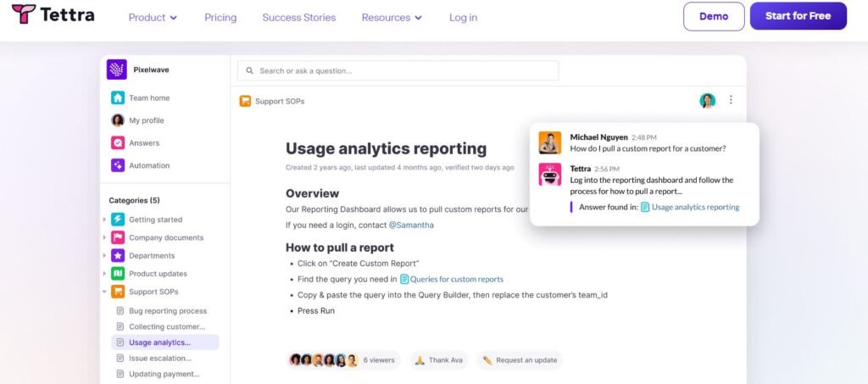Screen dimensions: 868x384
Task: Collapse the Support SOPs category arrow
Action: (x=104, y=292)
